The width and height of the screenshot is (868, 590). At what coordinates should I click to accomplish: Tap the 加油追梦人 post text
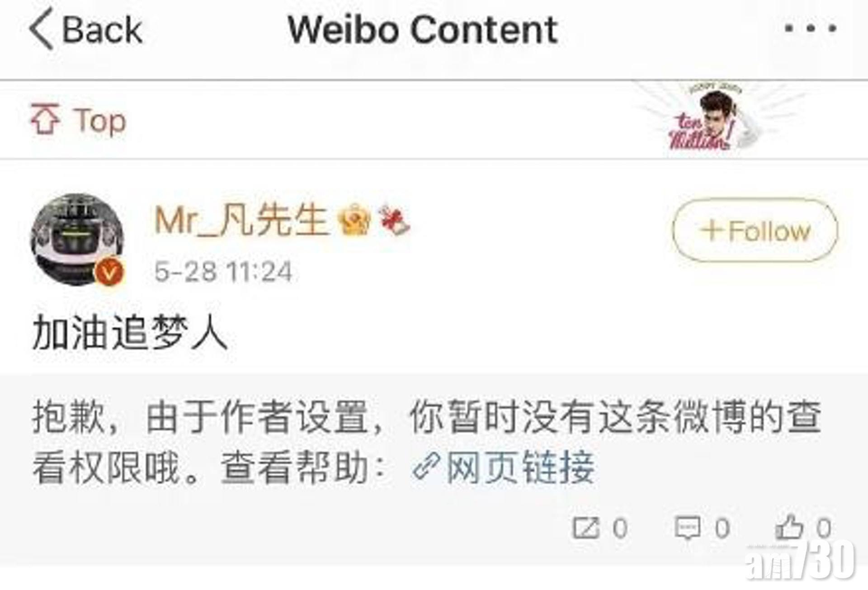[x=130, y=332]
